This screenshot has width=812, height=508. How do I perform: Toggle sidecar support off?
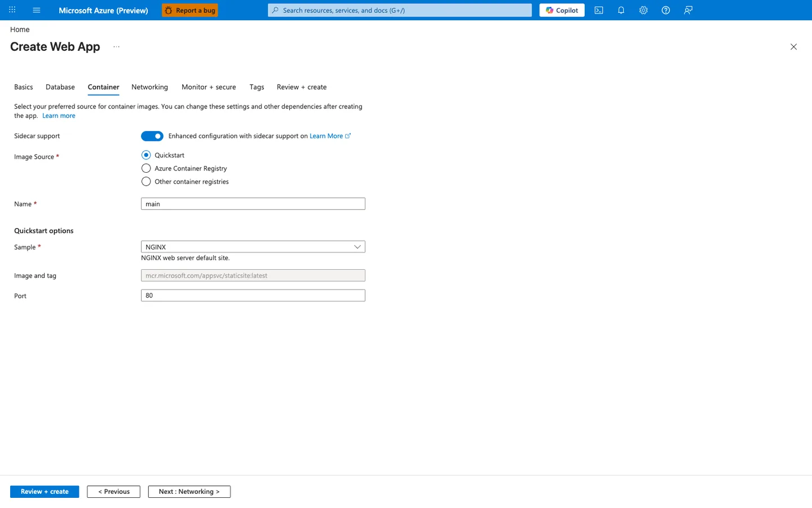(152, 136)
